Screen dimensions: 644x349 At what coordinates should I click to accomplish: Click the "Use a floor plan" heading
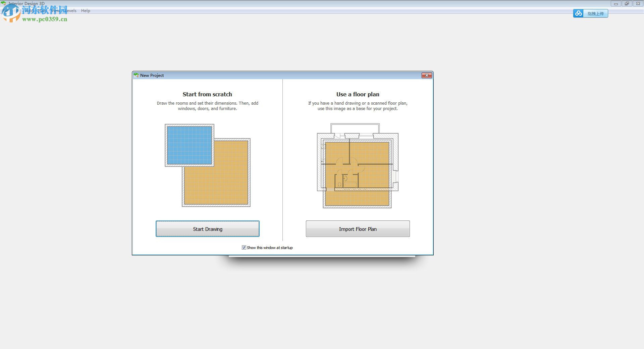coord(358,94)
